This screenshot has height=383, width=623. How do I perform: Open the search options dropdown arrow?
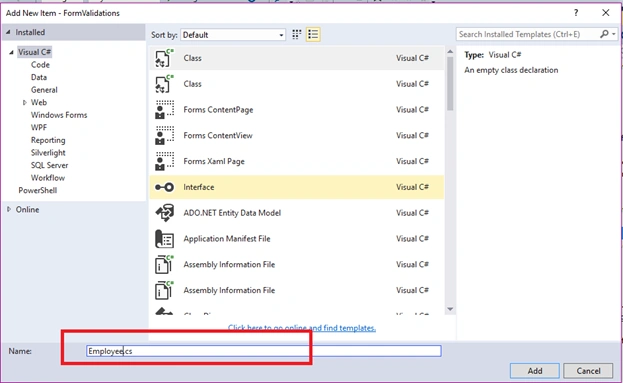tap(614, 34)
